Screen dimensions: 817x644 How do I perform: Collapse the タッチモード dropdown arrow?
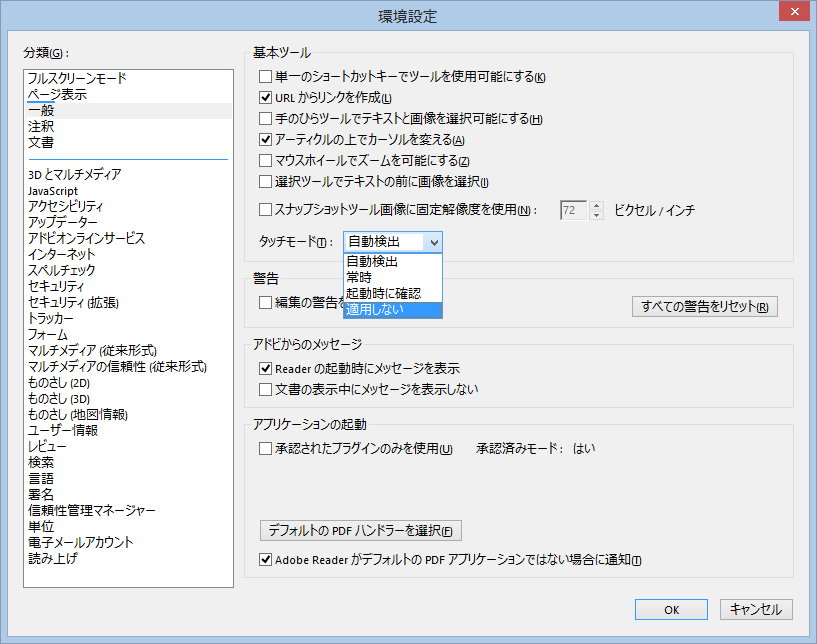(x=432, y=242)
